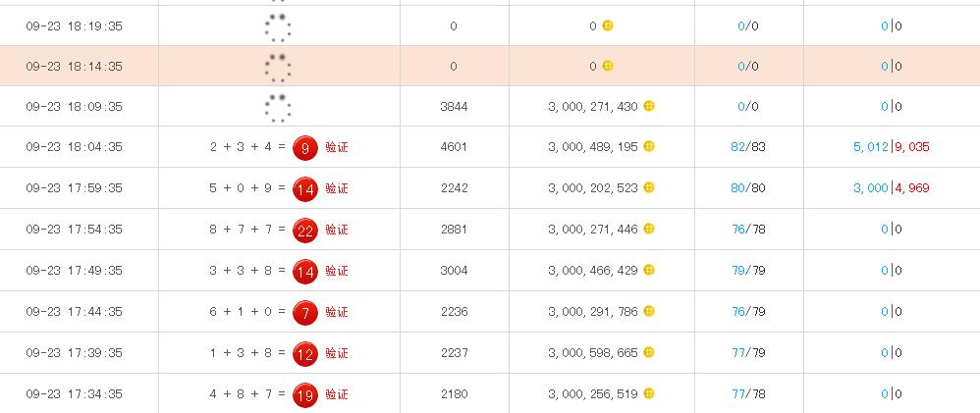
Task: Click the gold coin beside 3,000,489,195
Action: coord(649,147)
